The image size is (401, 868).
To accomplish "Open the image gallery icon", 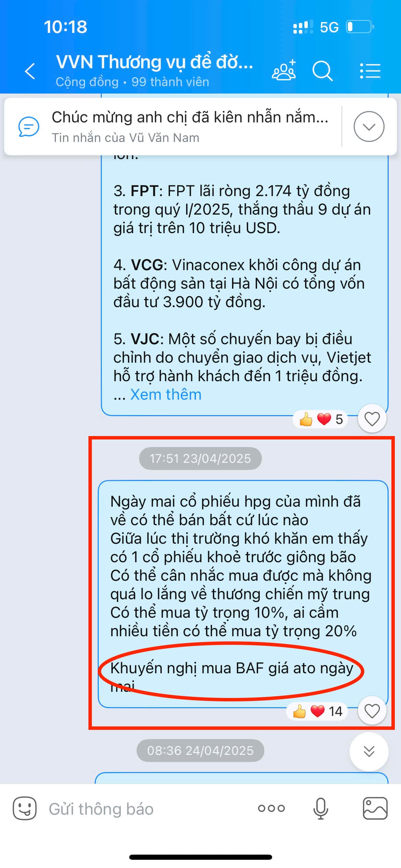I will click(x=375, y=808).
